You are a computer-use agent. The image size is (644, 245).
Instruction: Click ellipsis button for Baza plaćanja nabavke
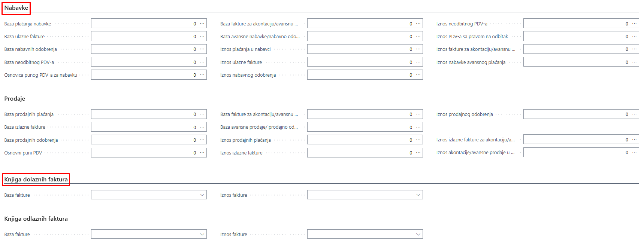point(202,24)
